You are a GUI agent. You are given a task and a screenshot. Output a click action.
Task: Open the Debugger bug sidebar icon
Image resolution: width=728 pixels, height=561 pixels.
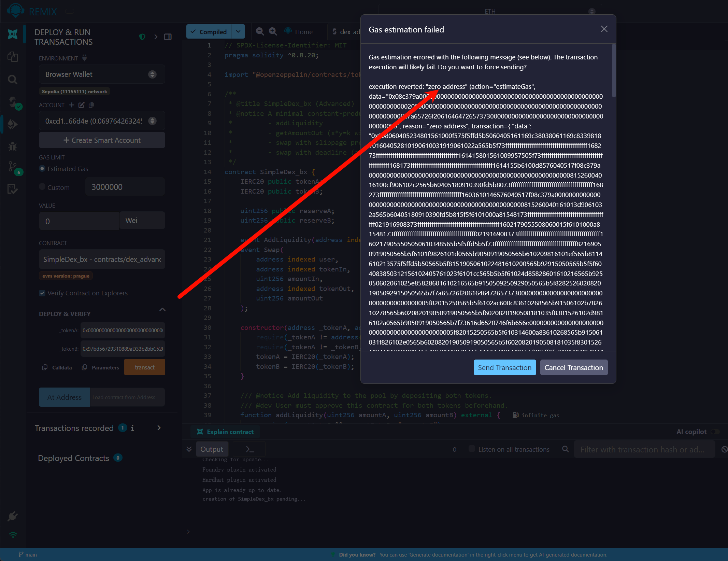tap(13, 146)
